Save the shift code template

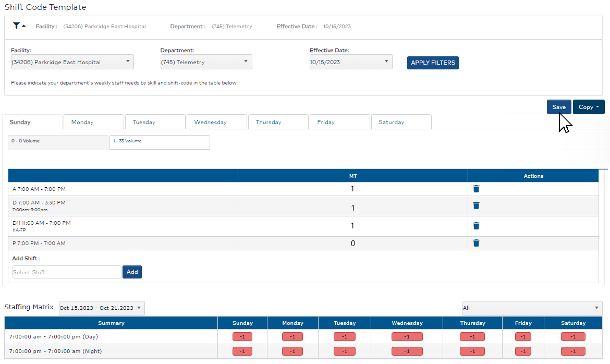coord(558,107)
